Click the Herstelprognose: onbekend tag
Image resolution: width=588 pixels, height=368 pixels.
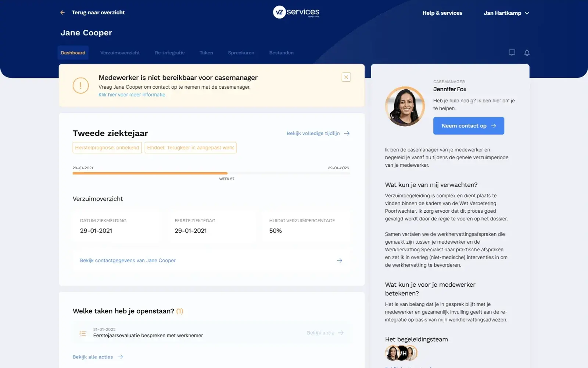click(x=107, y=148)
